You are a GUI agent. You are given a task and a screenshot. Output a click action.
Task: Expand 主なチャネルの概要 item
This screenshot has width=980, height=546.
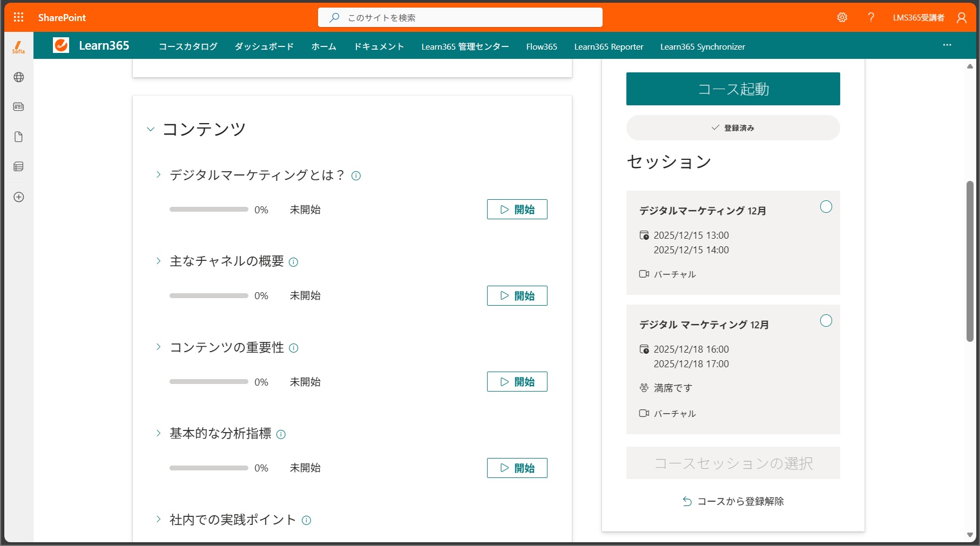point(158,261)
